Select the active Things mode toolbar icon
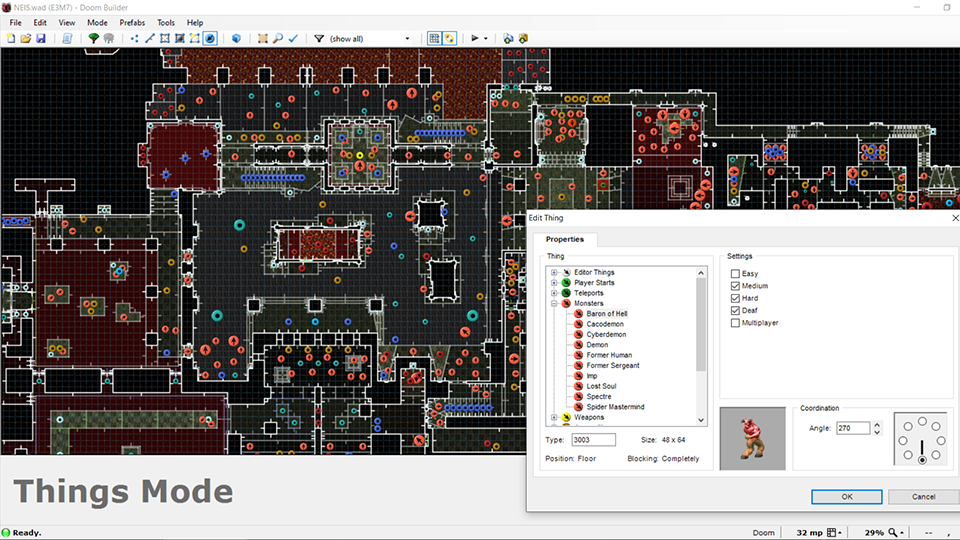This screenshot has width=960, height=540. [x=209, y=39]
